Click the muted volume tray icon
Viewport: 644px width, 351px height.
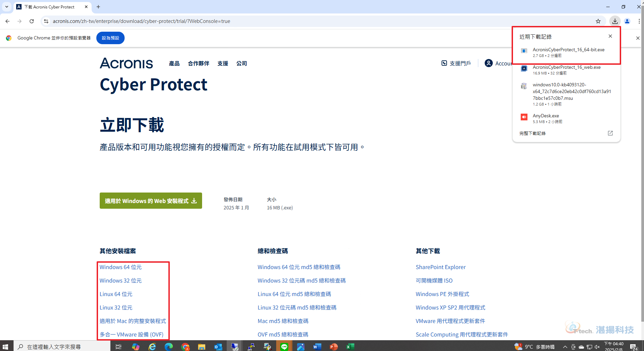(597, 347)
